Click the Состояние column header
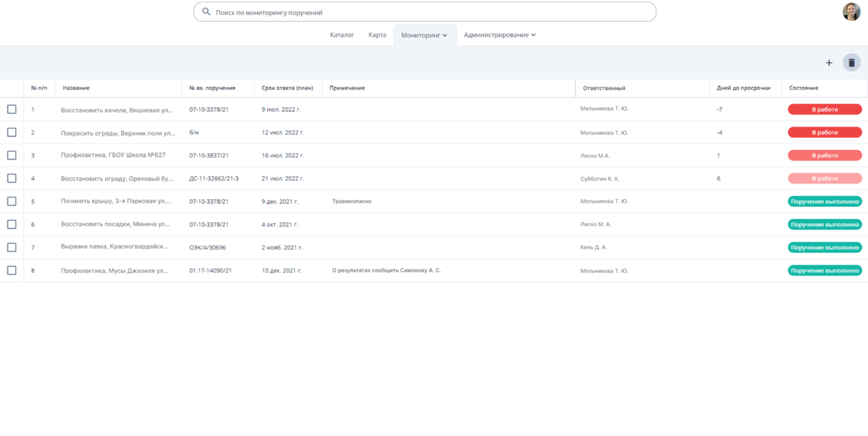The image size is (868, 436). [x=803, y=88]
